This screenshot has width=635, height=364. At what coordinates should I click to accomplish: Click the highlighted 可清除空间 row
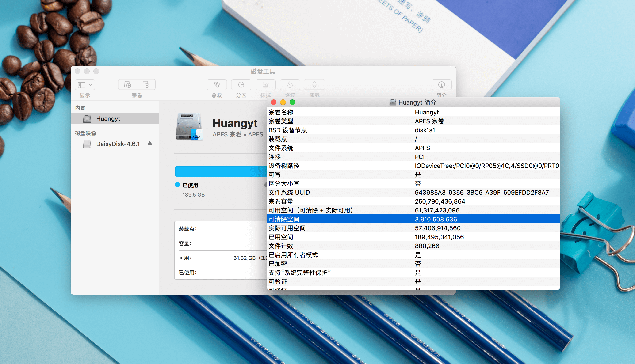[413, 219]
